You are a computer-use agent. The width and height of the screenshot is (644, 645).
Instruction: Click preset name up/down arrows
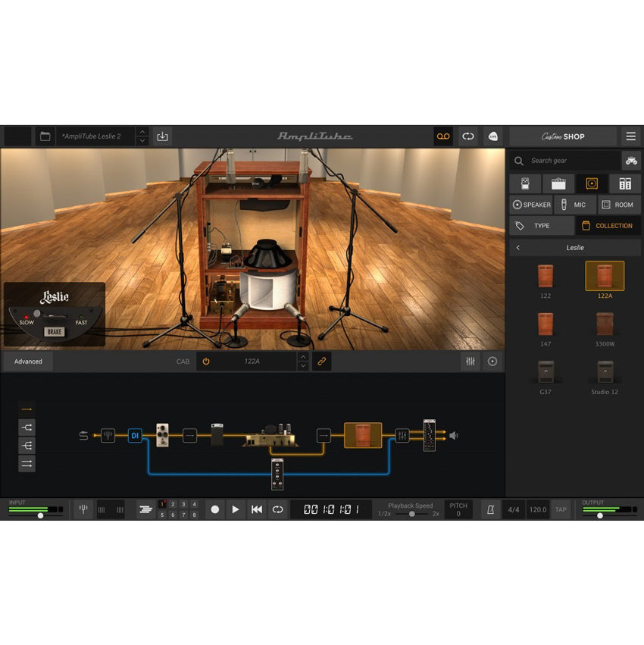[142, 136]
